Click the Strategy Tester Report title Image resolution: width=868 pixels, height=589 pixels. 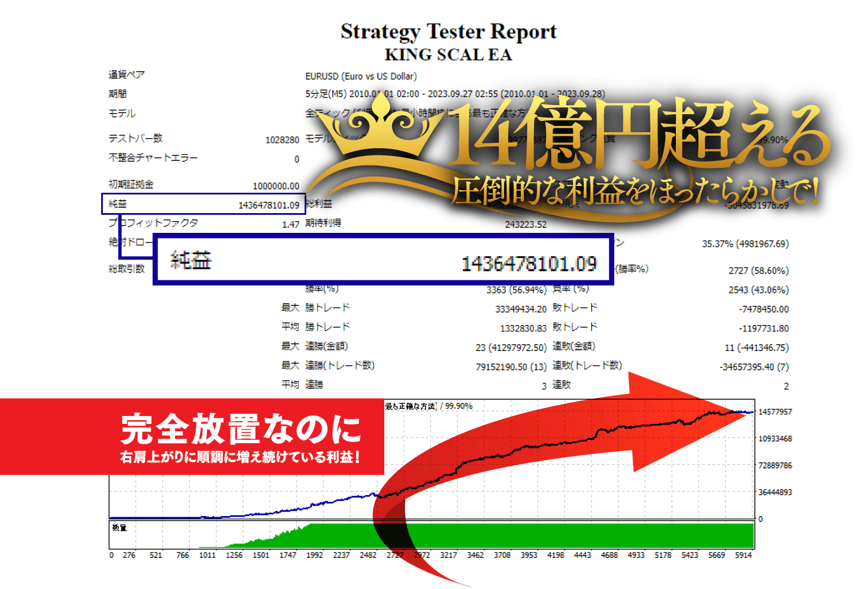coord(448,32)
